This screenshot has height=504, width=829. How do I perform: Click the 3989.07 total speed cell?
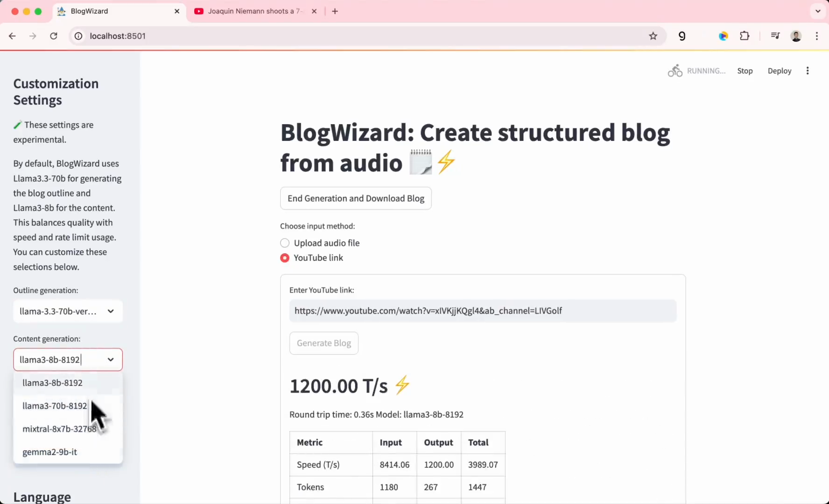(483, 465)
